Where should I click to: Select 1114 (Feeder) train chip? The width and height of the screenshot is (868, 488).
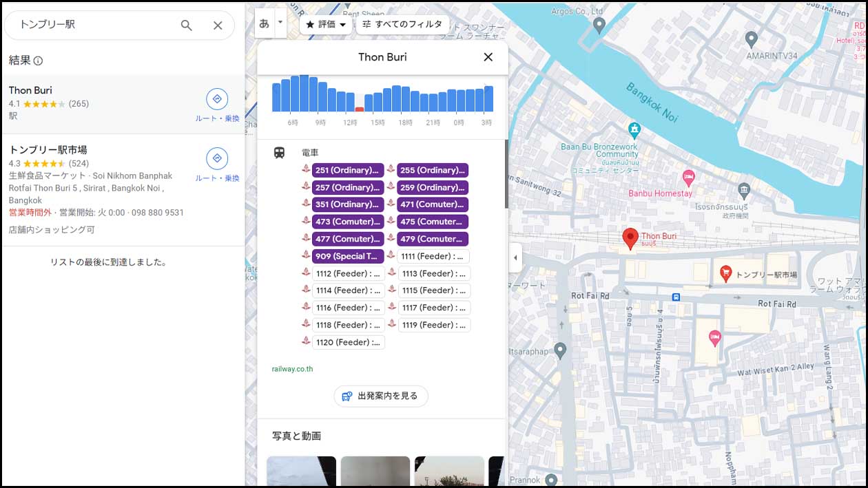click(349, 290)
